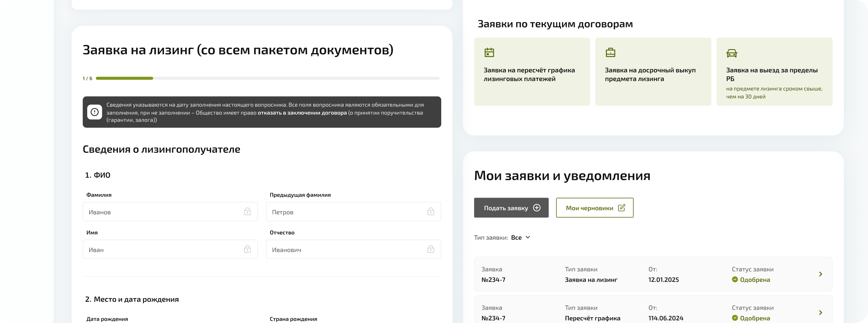
Task: Open Заявка на пересчёт графика лизинговых платежей card
Action: 532,72
